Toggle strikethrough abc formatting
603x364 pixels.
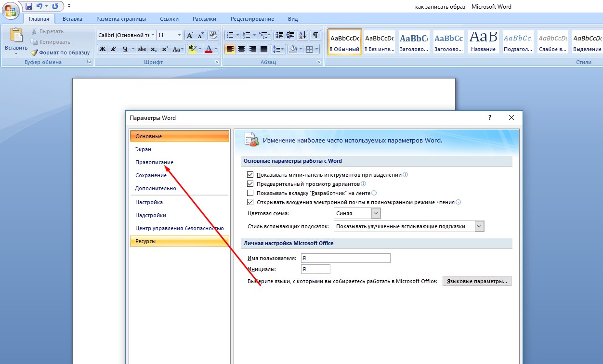coord(142,49)
